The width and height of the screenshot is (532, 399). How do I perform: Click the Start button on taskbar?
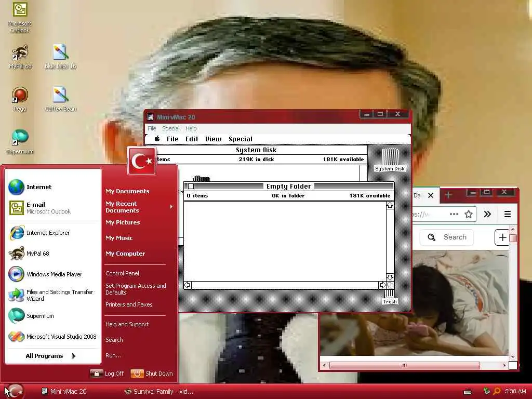14,391
